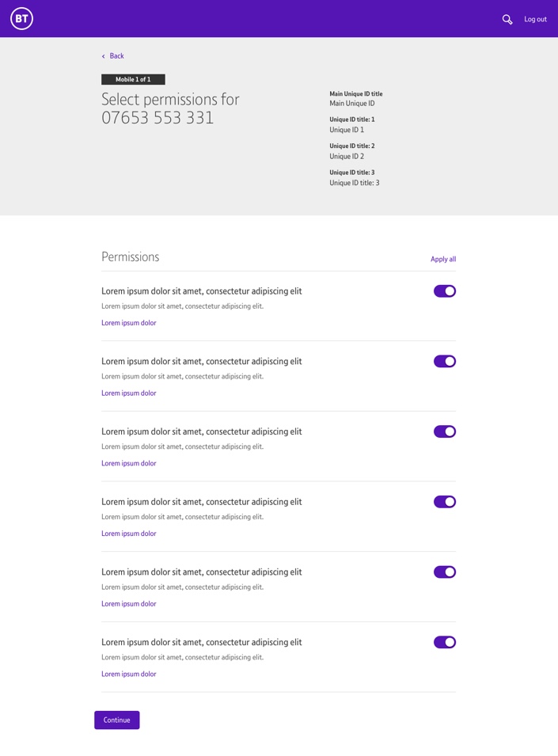Go back using the Back link
This screenshot has width=558, height=756.
pos(116,56)
